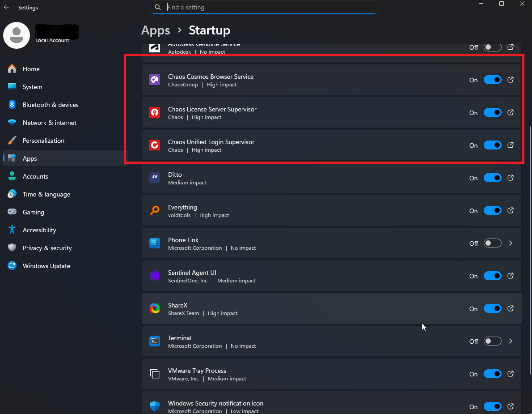Open Bluetooth & devices settings
532x414 pixels.
(51, 105)
